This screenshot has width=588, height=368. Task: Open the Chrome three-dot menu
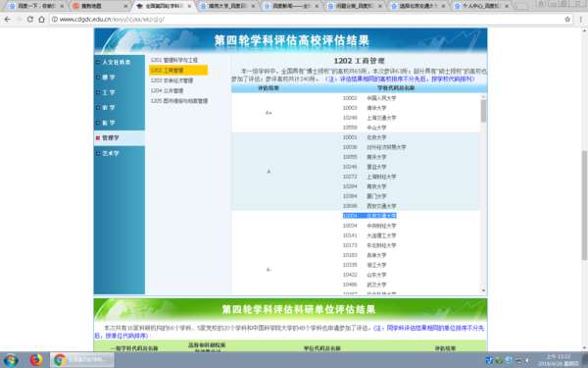click(x=581, y=20)
